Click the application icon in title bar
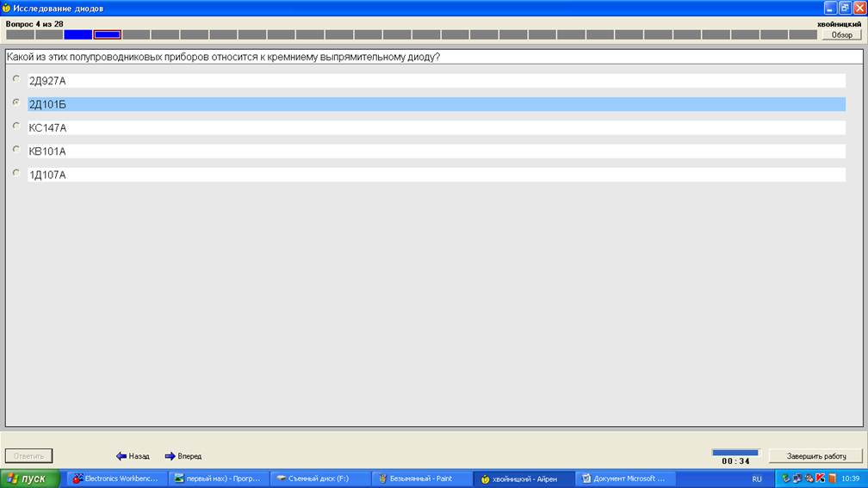Viewport: 868px width, 488px height. [x=6, y=9]
